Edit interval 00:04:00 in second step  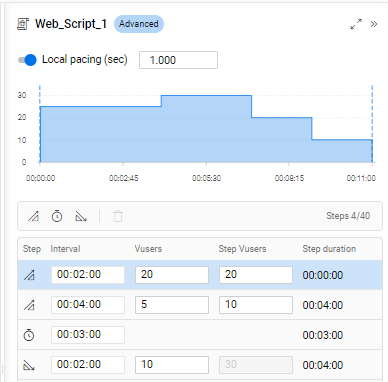(88, 305)
